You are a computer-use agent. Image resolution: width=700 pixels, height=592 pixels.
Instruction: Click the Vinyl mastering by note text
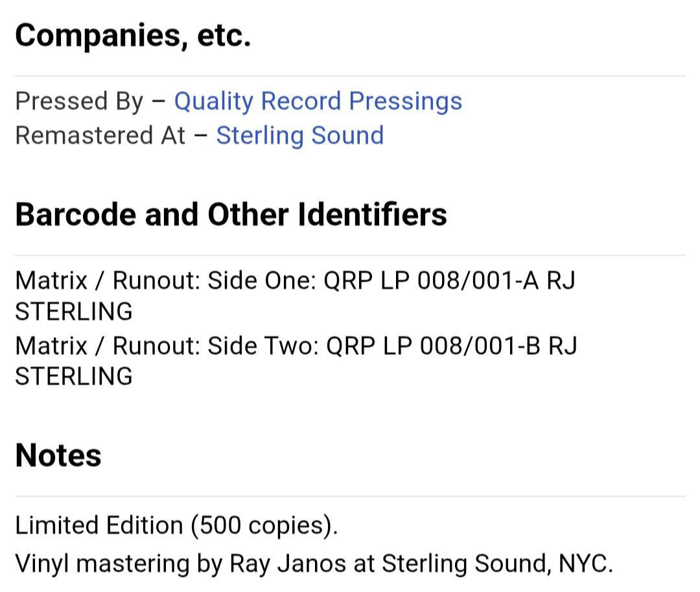tap(119, 564)
